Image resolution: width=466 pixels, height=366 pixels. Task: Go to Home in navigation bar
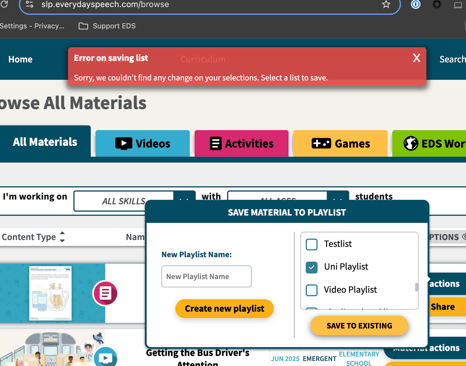(x=20, y=59)
